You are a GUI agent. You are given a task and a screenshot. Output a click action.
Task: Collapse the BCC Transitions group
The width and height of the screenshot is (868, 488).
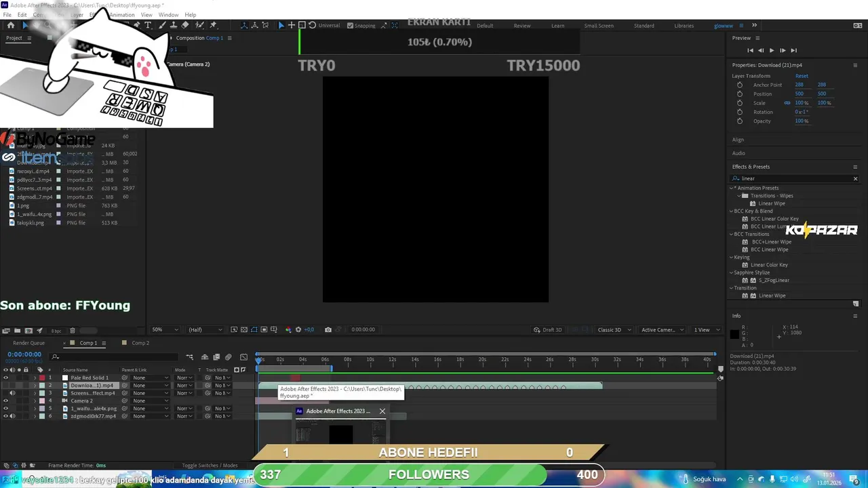click(x=731, y=234)
